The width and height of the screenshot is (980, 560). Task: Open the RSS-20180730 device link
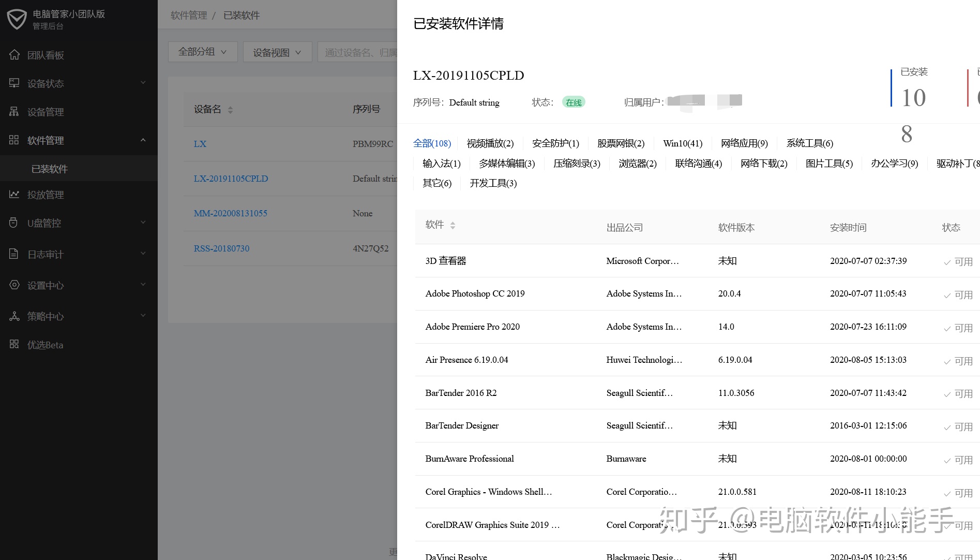221,248
